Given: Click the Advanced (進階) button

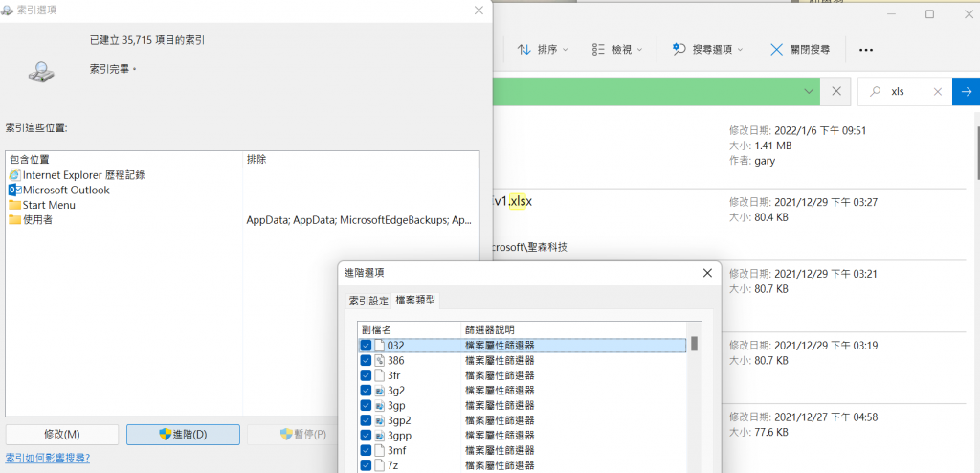Looking at the screenshot, I should [183, 435].
